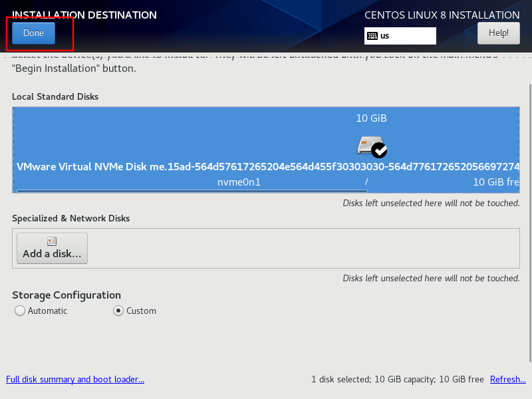Click the blue Done button
Viewport: 532px width, 399px height.
(x=33, y=33)
